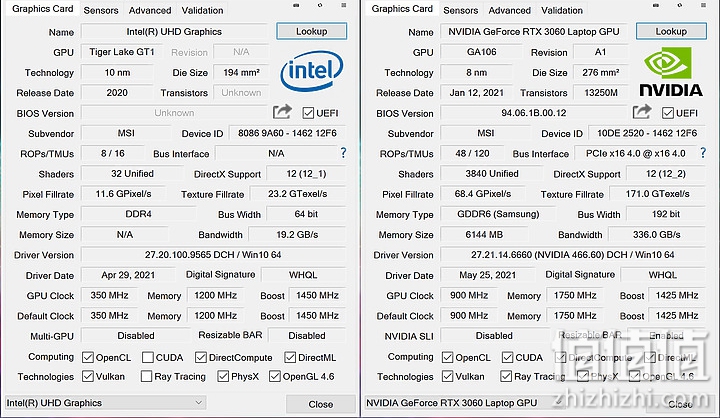Click driver version 27.20.100.9565 DCH field

click(213, 254)
